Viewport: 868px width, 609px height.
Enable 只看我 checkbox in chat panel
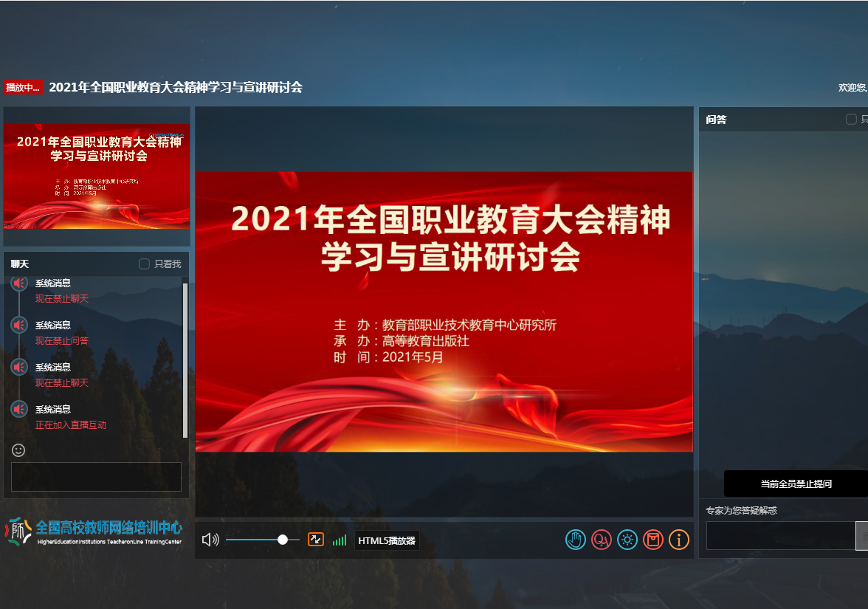pyautogui.click(x=145, y=264)
